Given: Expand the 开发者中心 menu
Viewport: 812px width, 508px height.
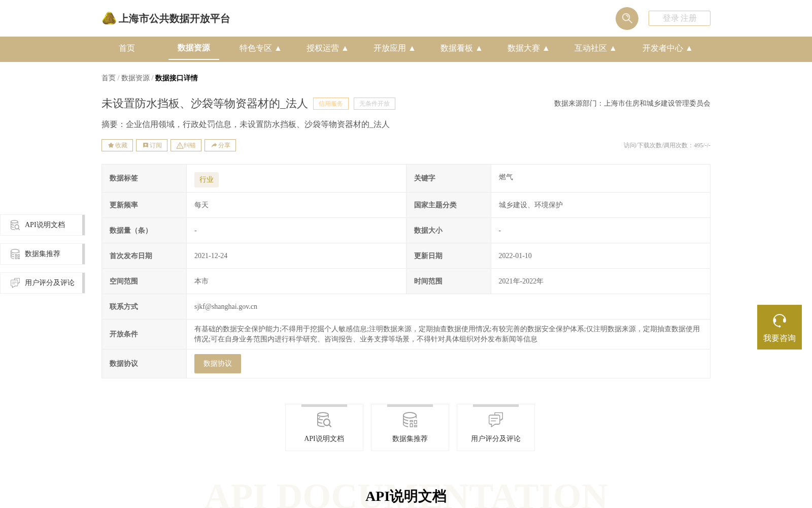Looking at the screenshot, I should (667, 48).
